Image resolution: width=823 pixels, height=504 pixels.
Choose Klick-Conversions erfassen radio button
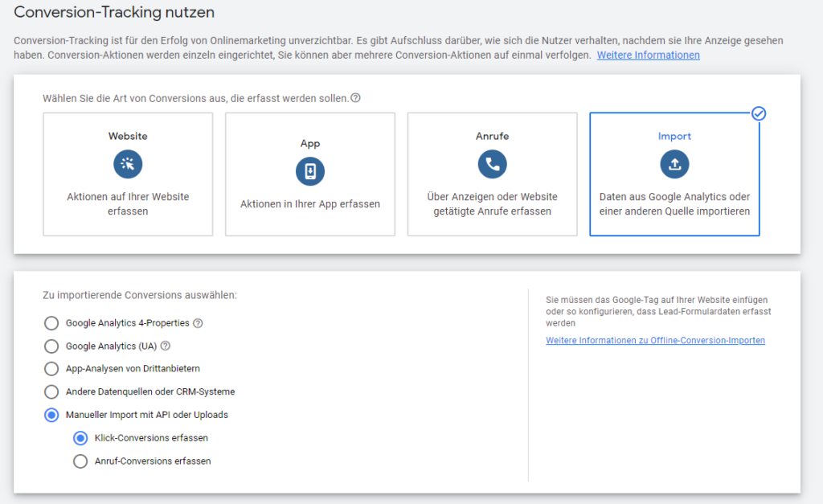[x=80, y=438]
